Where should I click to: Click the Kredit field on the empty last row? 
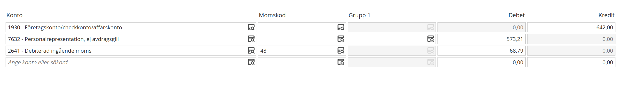tap(571, 62)
